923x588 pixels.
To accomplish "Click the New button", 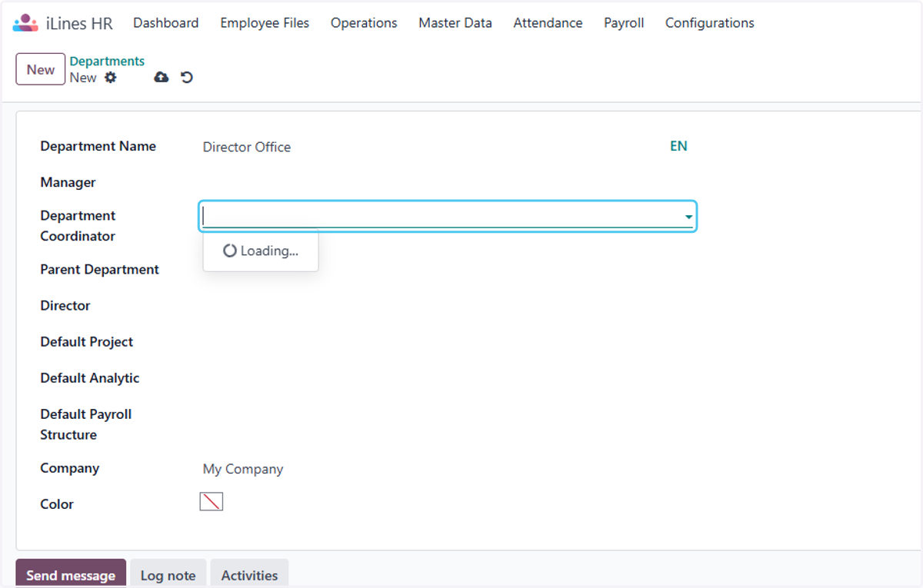I will pos(41,69).
